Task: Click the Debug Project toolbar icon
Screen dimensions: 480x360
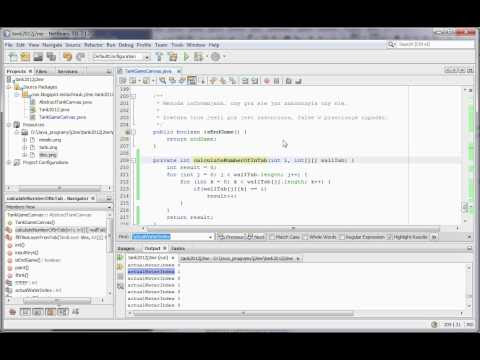Action: 198,57
